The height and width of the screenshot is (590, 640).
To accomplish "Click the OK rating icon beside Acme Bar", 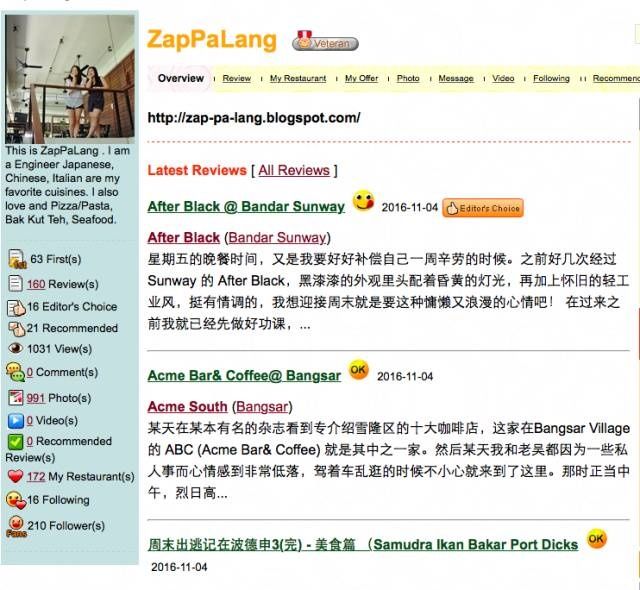I will click(x=358, y=370).
